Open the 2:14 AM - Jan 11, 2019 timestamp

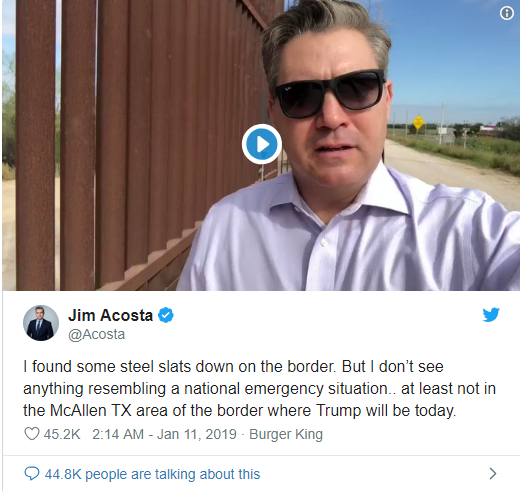tap(164, 434)
